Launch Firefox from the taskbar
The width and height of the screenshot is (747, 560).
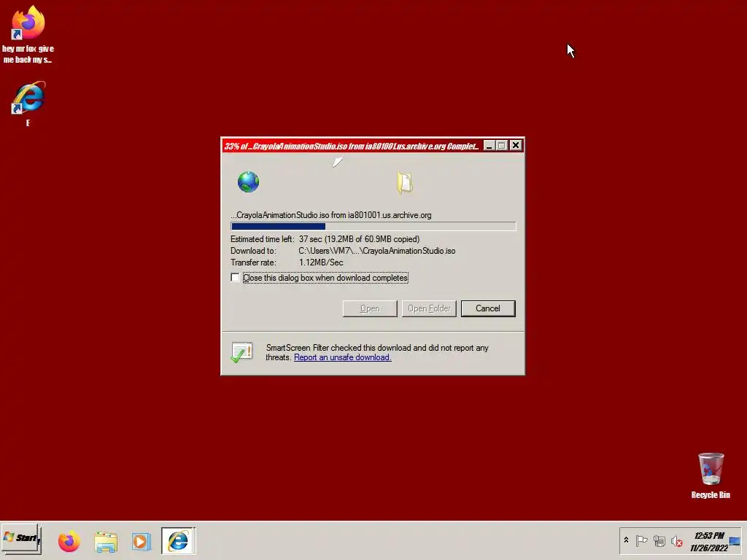coord(69,542)
